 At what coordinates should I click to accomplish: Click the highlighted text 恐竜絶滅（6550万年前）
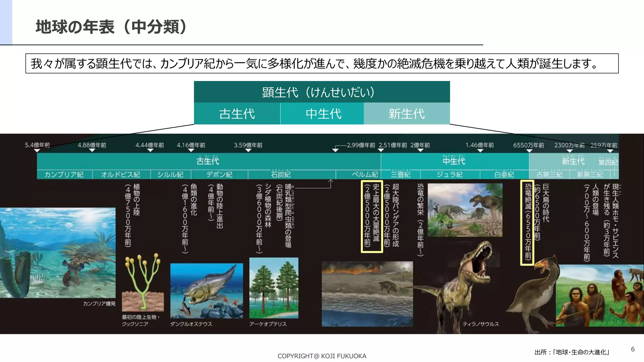[528, 222]
